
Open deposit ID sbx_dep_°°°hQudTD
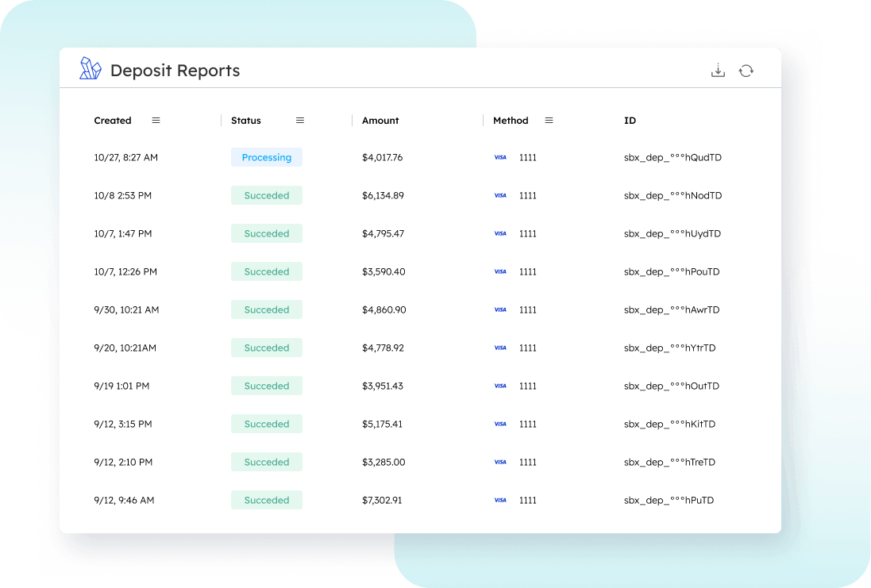tap(673, 157)
